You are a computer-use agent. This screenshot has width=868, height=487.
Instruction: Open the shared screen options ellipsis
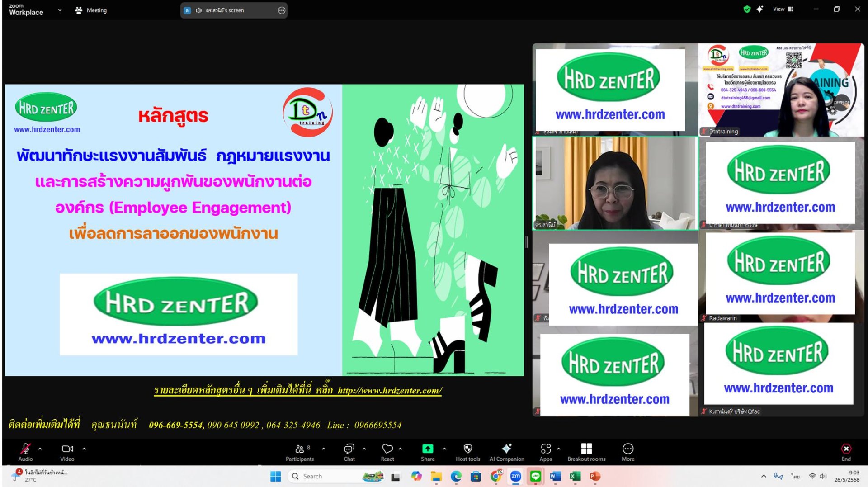[282, 10]
